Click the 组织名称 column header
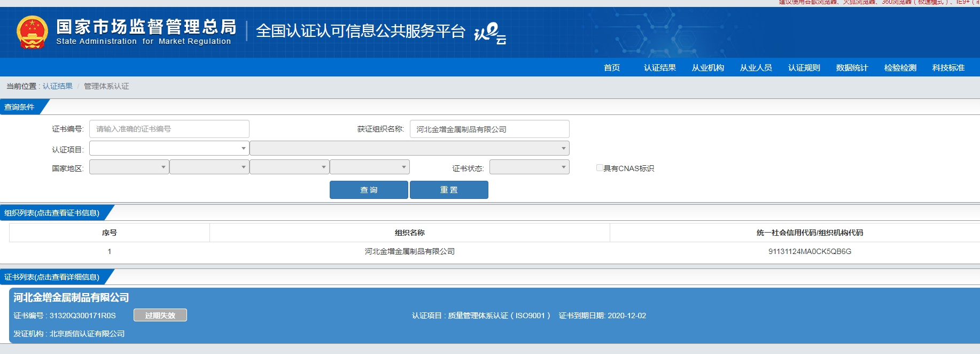The height and width of the screenshot is (354, 980). 410,233
